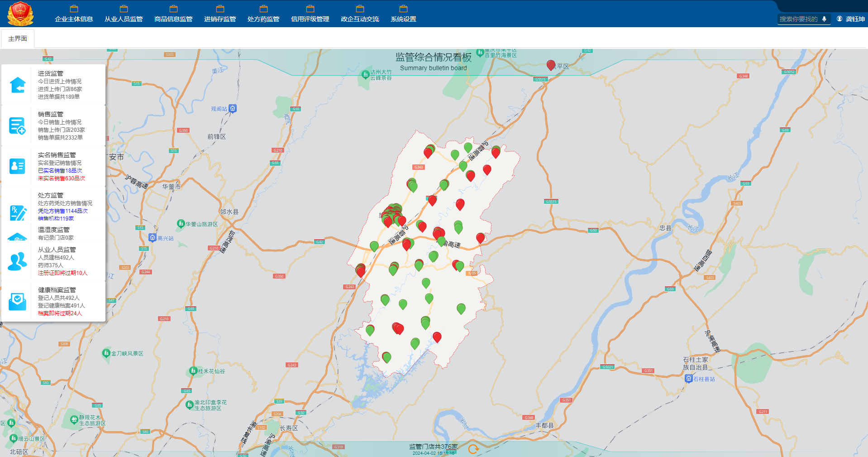
Task: Click 销售上传门店203家 text
Action: click(x=62, y=130)
